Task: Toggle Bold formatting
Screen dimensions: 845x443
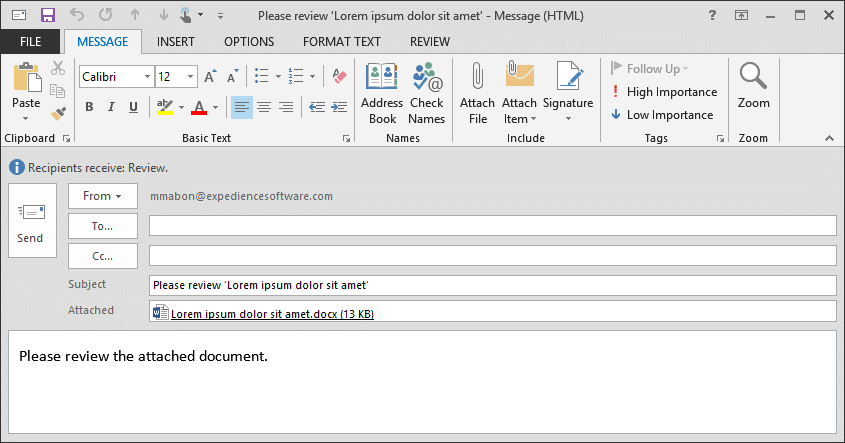Action: [x=89, y=107]
